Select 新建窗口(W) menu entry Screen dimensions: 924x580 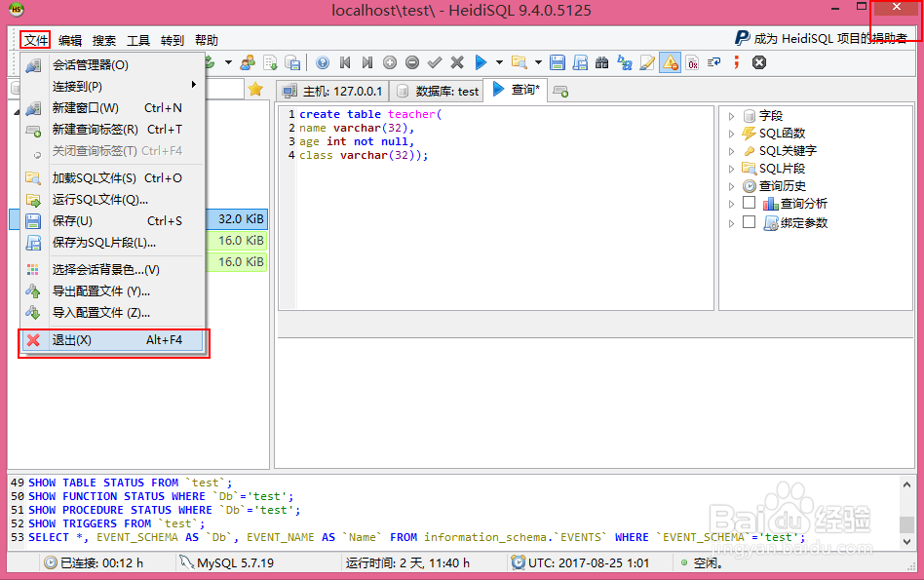tap(113, 108)
